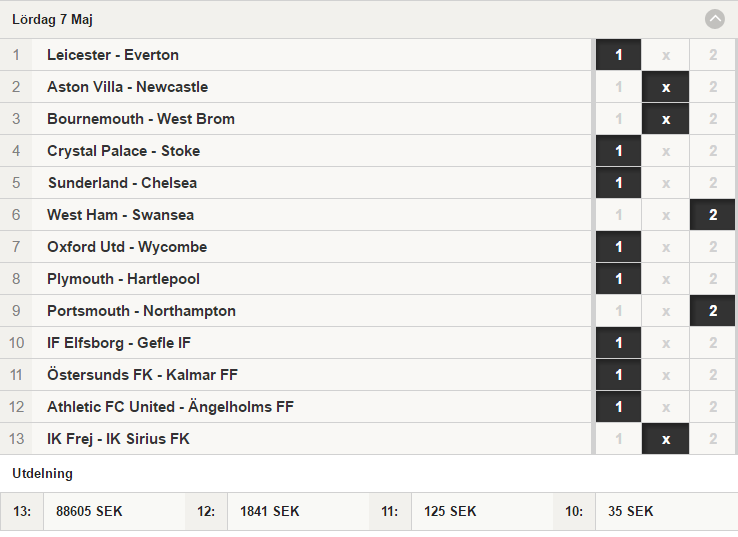Open the IK Frej - IK Sirius FK match
The image size is (738, 537).
296,439
